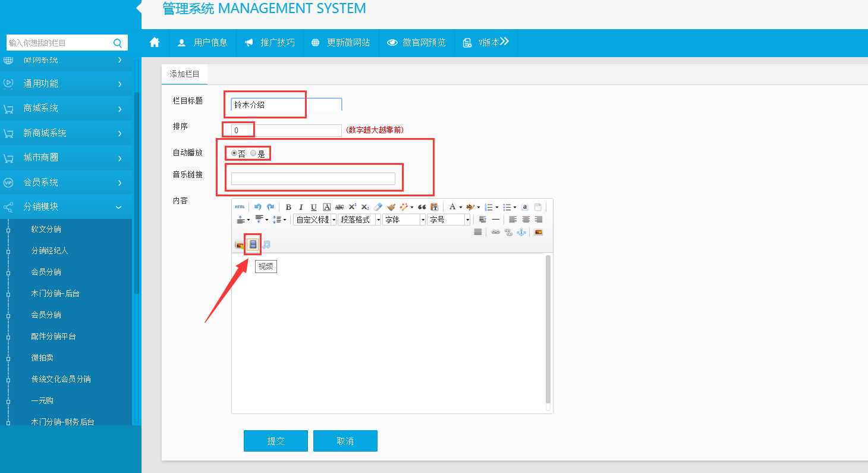Click the auto-typeset magic wand icon
The image size is (868, 473).
404,207
